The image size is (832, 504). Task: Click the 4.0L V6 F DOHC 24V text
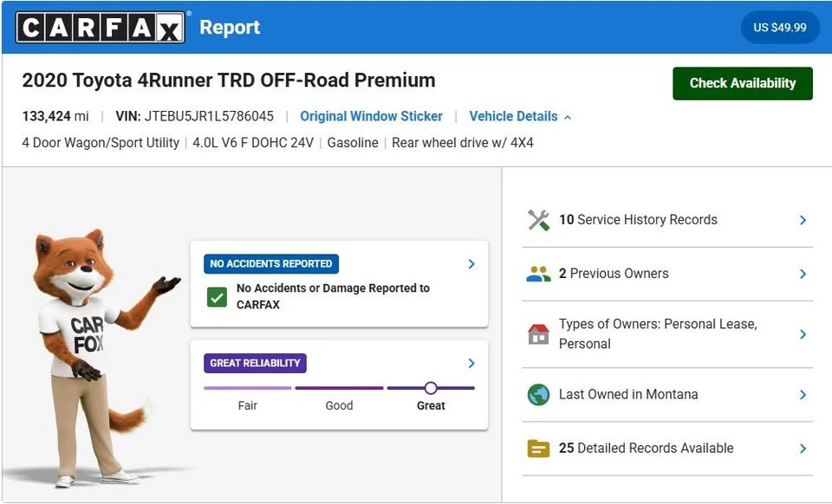coord(253,143)
